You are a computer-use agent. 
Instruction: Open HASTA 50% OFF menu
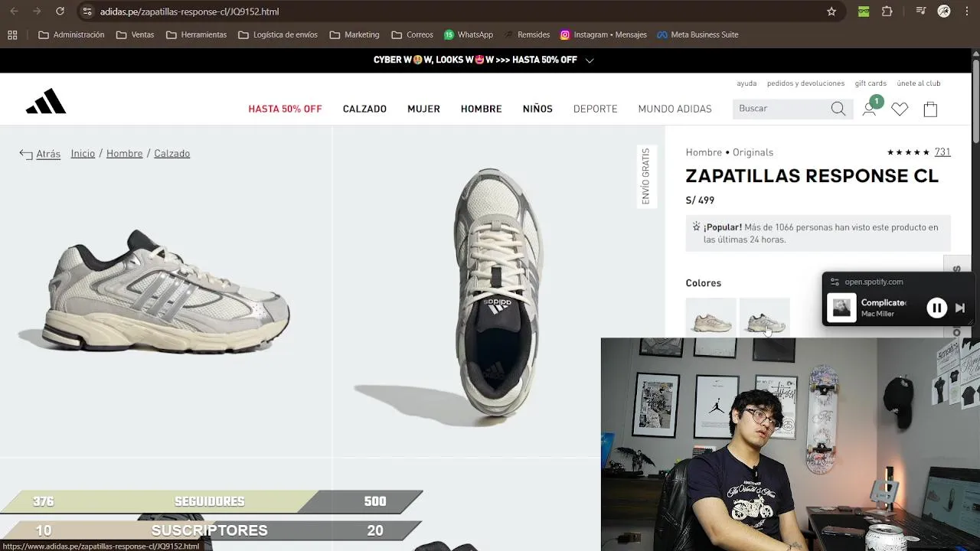pyautogui.click(x=285, y=109)
